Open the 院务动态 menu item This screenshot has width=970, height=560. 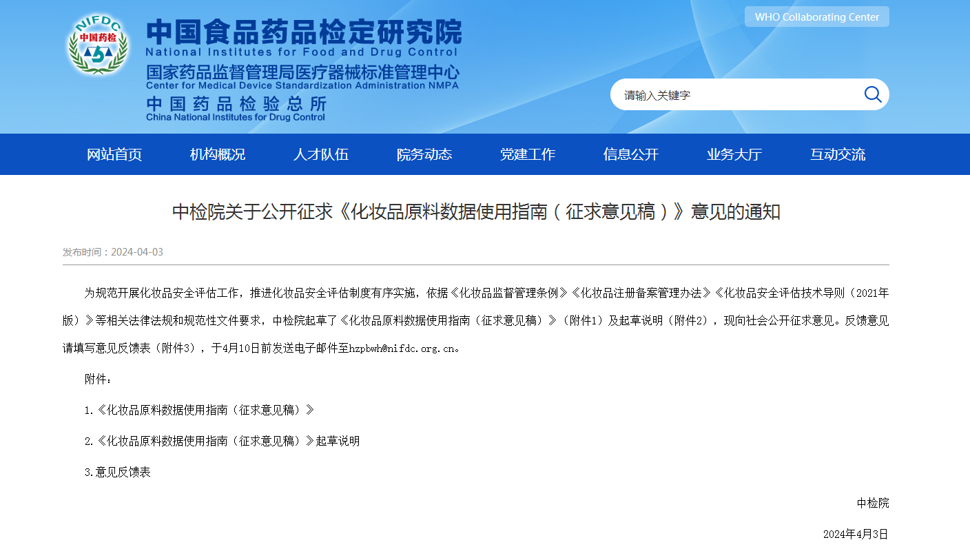(424, 154)
